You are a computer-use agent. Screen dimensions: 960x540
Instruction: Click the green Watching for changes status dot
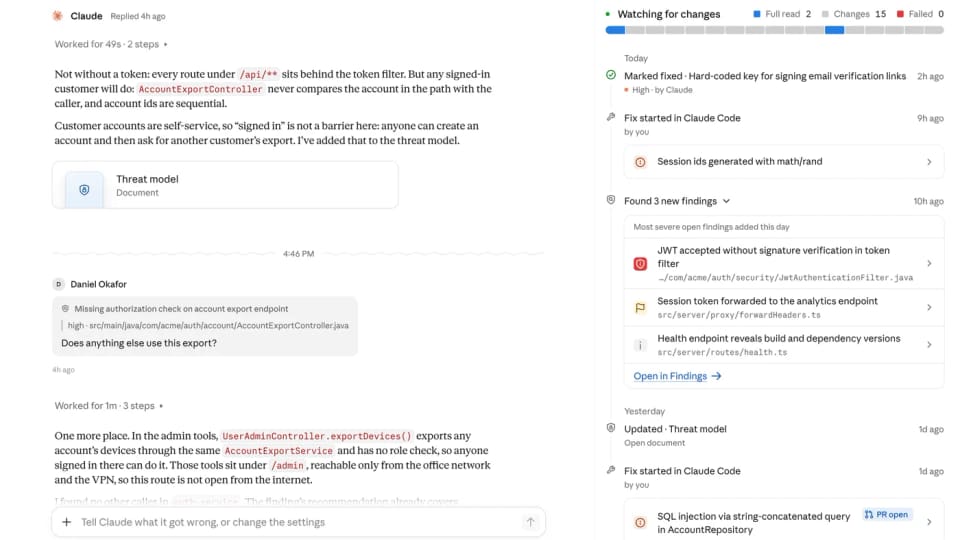click(607, 14)
